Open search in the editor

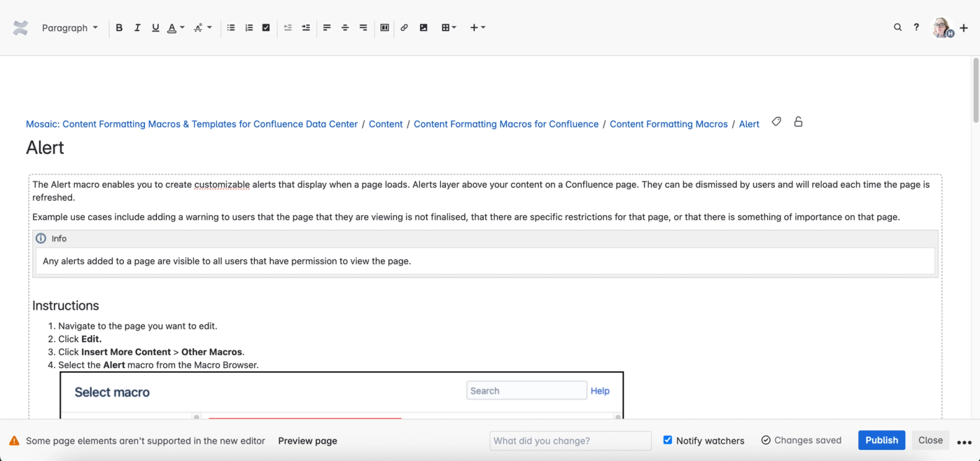click(897, 27)
